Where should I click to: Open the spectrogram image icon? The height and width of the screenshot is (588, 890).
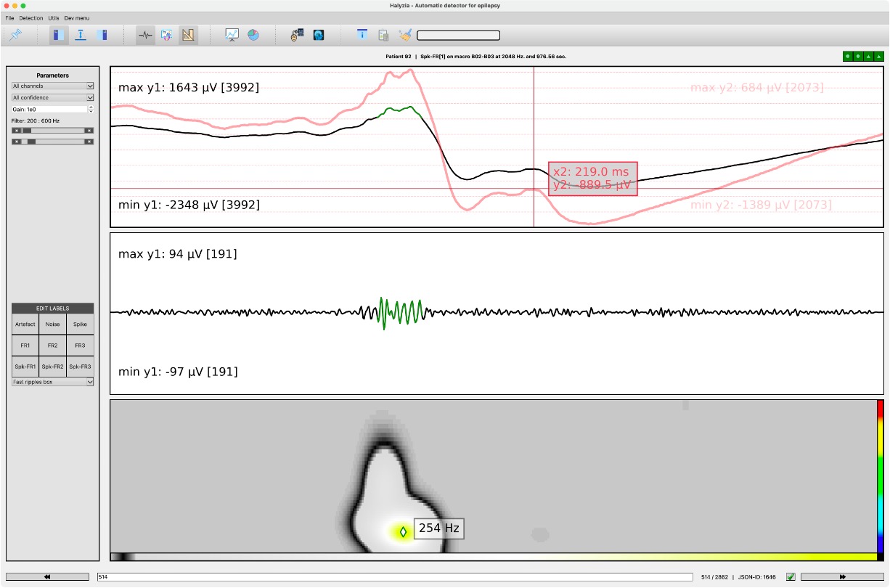point(166,34)
